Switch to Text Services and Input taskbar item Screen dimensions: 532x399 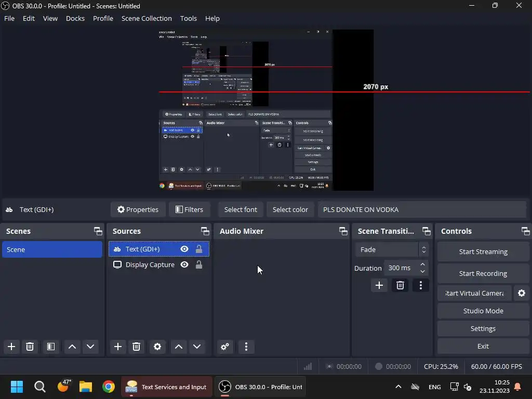click(x=167, y=387)
